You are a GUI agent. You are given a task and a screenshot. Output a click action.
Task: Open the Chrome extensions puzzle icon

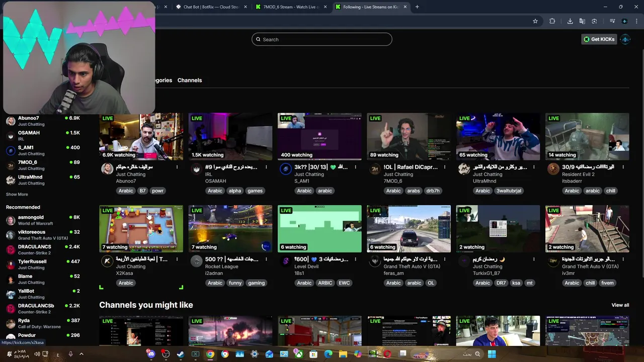(x=552, y=21)
